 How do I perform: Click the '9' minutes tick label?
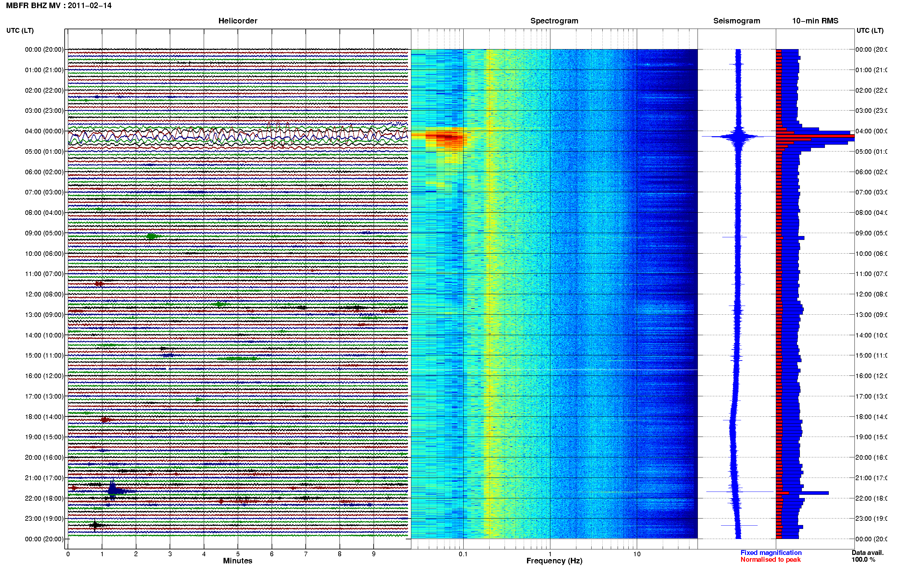(x=374, y=554)
